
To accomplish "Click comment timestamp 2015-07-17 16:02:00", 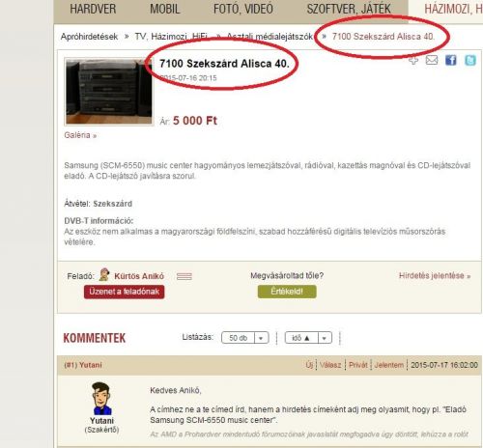I will [x=444, y=365].
